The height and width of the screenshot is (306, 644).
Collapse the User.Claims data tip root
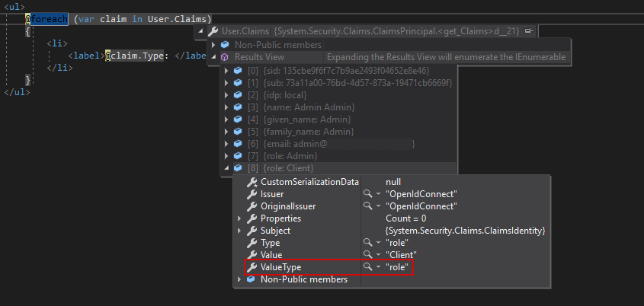coord(200,31)
